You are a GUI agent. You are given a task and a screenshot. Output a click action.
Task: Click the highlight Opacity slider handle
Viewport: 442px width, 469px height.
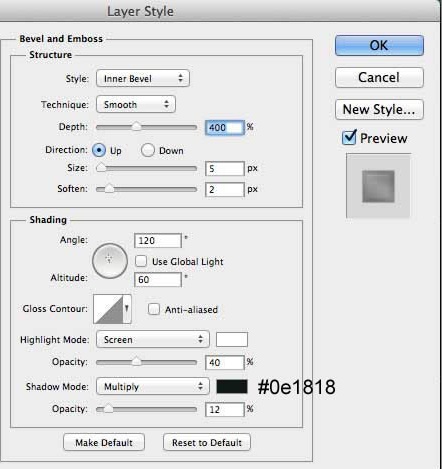pos(136,362)
